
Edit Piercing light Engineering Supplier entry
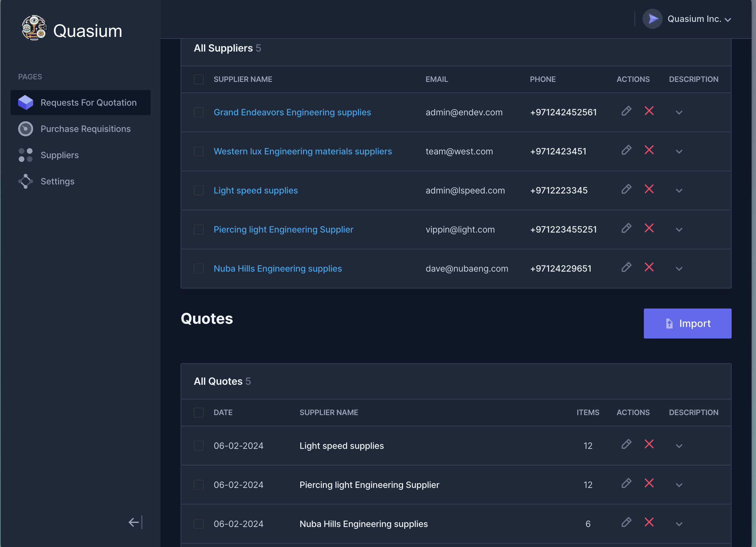626,228
